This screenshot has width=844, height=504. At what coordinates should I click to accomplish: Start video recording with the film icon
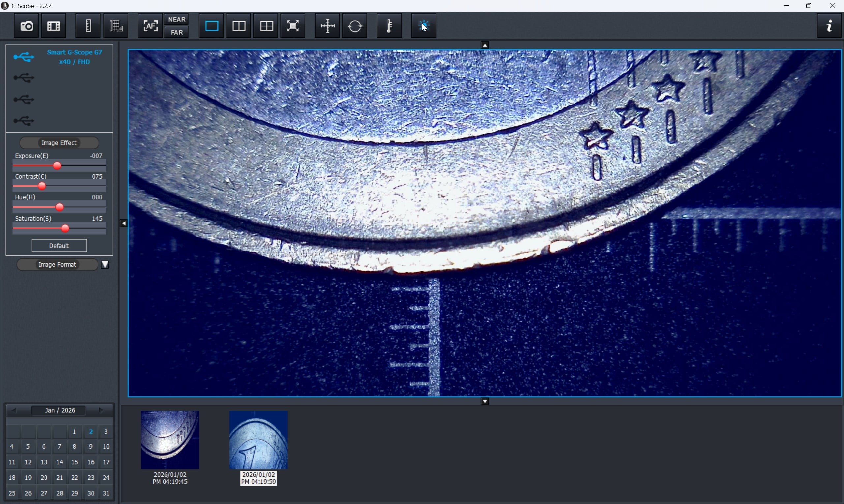54,26
